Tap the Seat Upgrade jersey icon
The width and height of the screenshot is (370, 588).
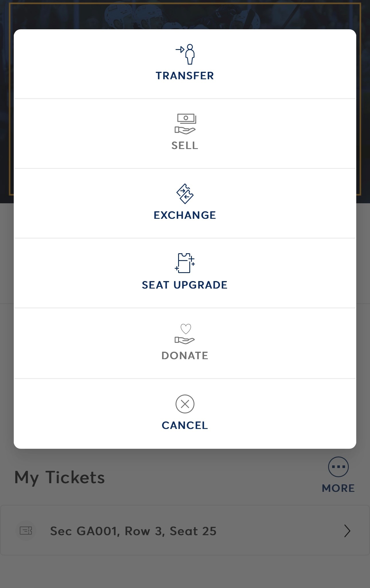click(185, 263)
